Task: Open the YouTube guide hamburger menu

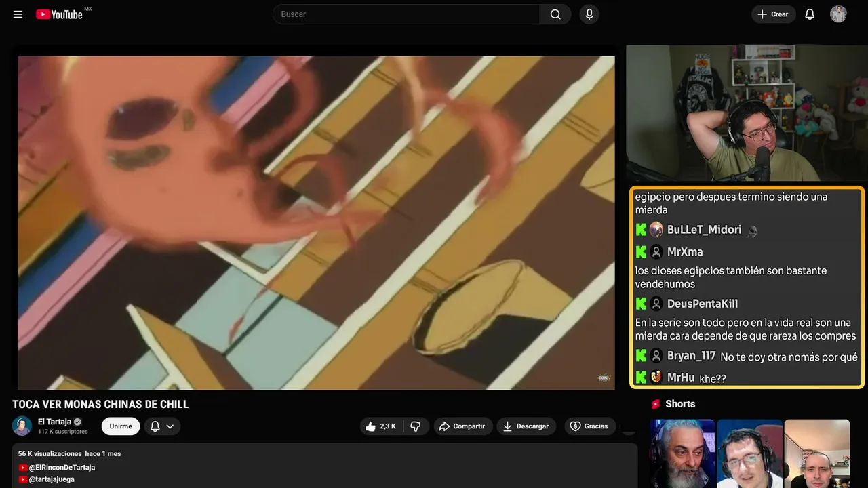Action: [18, 14]
